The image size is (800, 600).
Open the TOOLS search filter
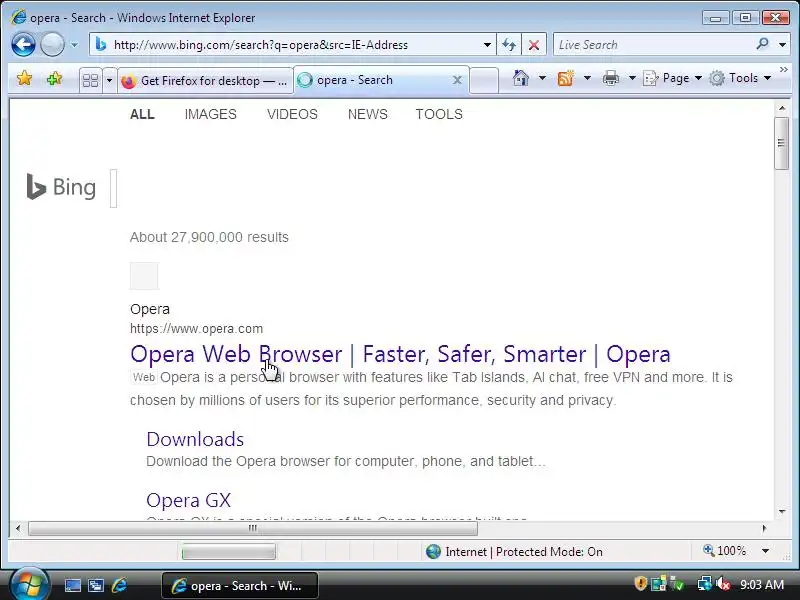439,114
